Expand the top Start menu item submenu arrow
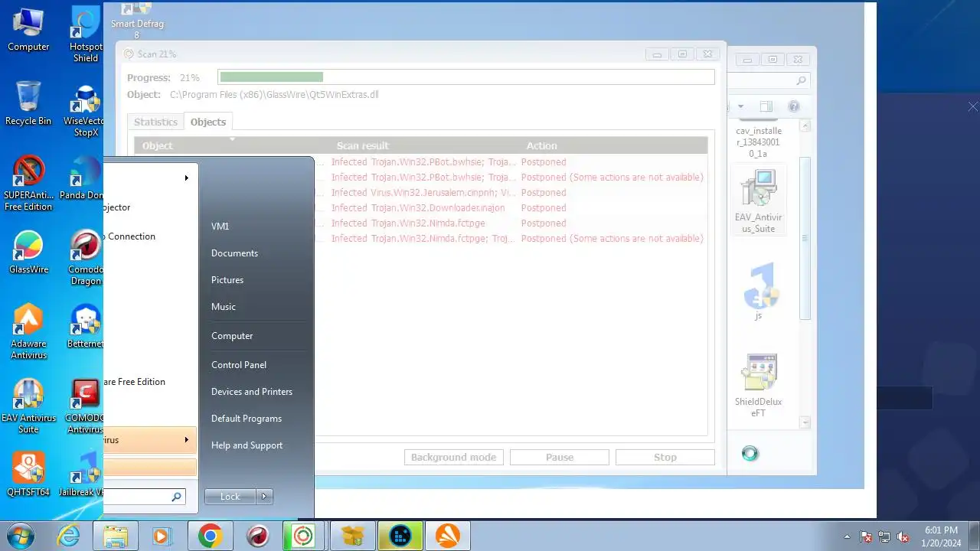980x551 pixels. (x=186, y=178)
